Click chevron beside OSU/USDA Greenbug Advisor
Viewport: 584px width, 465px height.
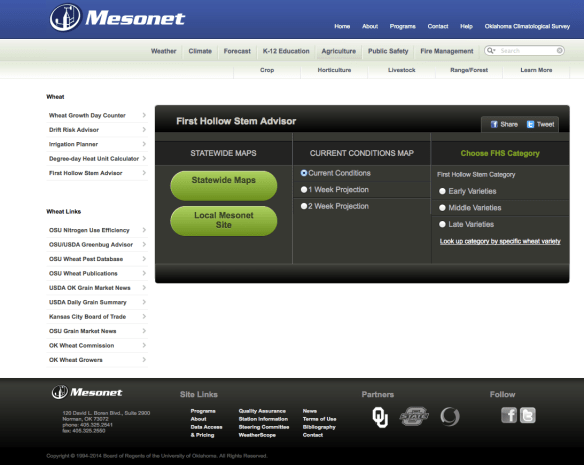[x=144, y=244]
